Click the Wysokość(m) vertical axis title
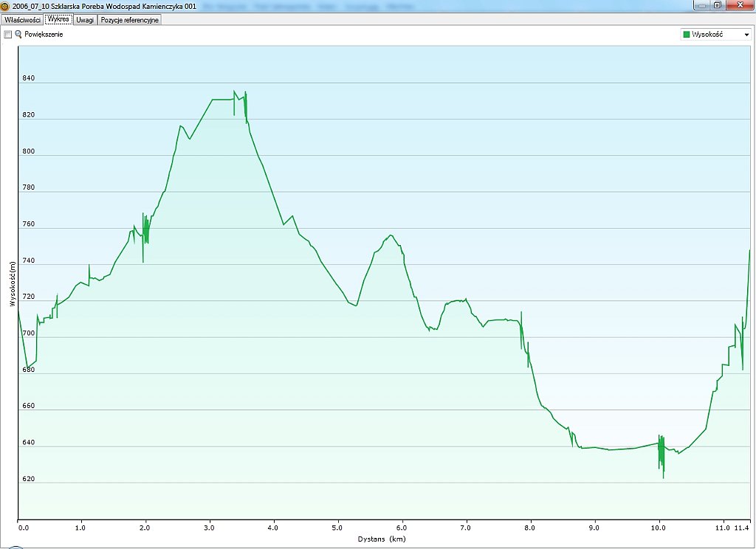The width and height of the screenshot is (756, 549). click(x=12, y=283)
